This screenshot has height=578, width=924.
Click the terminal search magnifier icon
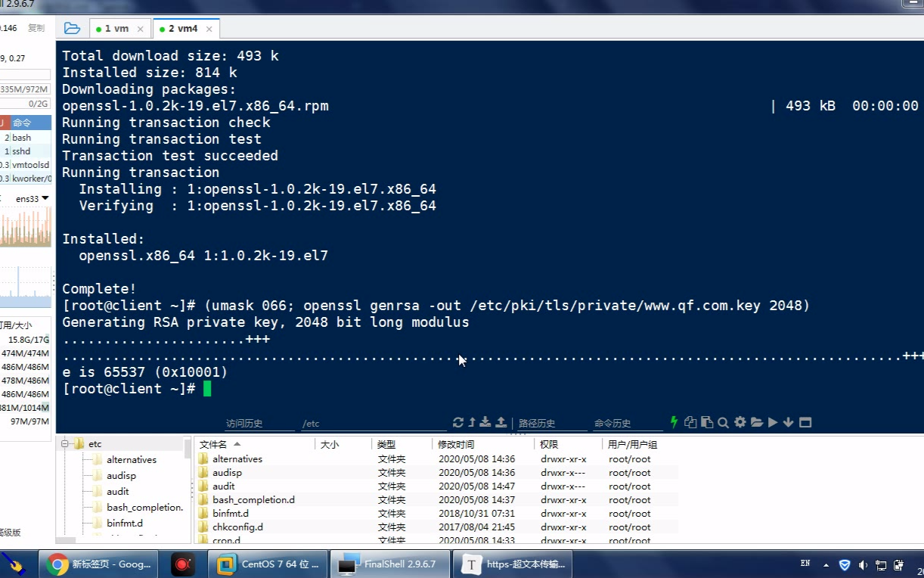[x=724, y=423]
